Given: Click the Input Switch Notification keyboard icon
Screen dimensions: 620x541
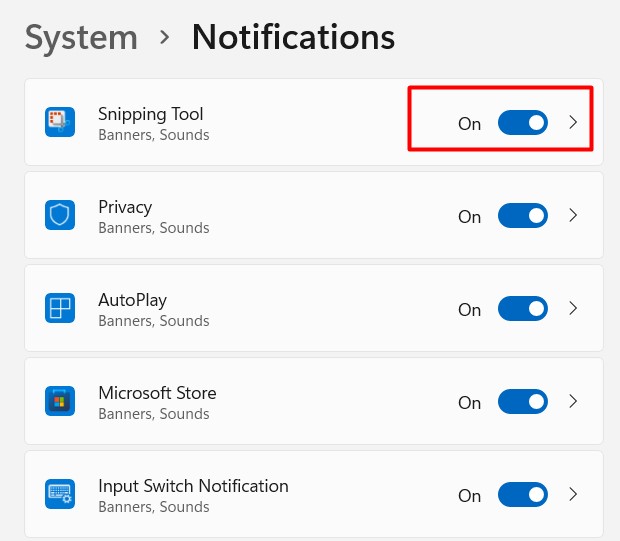Looking at the screenshot, I should [x=60, y=495].
